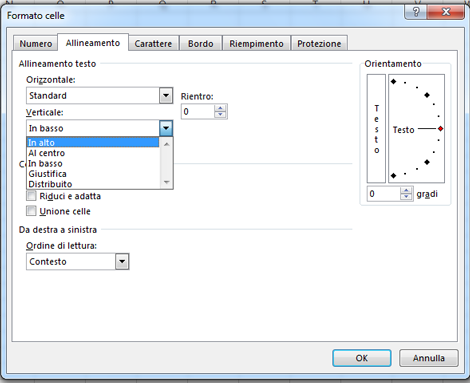
Task: Choose In alto from the list
Action: [x=93, y=142]
